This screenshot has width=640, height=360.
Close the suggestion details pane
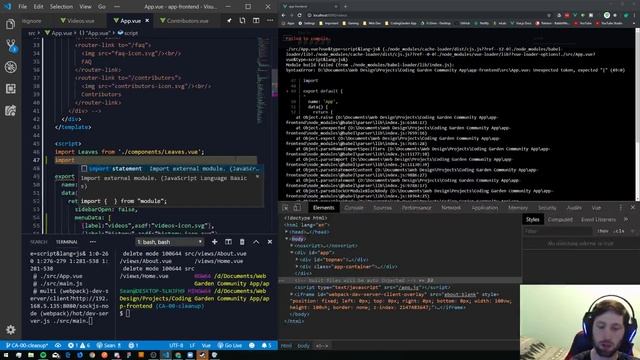pyautogui.click(x=257, y=177)
